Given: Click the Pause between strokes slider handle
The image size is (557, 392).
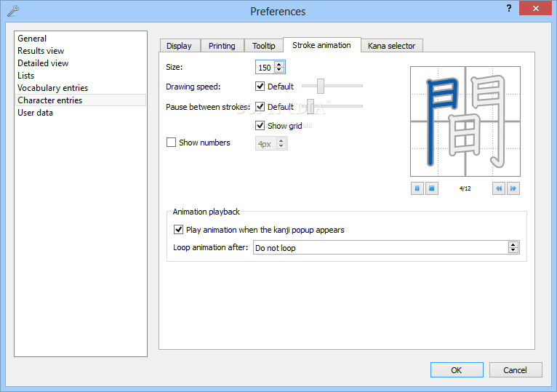Looking at the screenshot, I should [310, 106].
